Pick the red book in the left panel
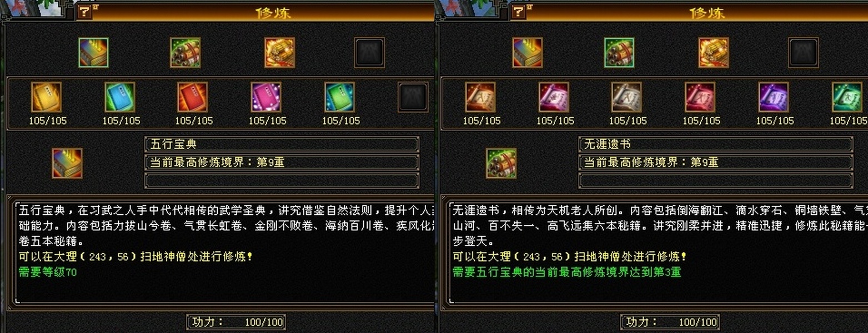Screen dimensions: 868x333 point(193,97)
